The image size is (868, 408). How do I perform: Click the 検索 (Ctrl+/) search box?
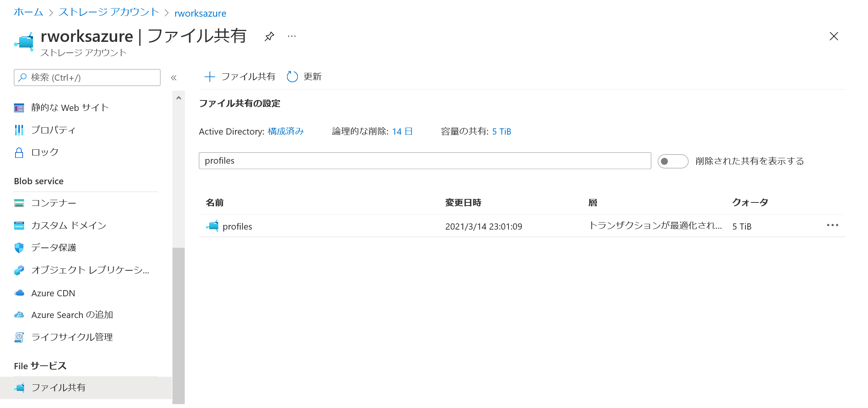pyautogui.click(x=87, y=78)
